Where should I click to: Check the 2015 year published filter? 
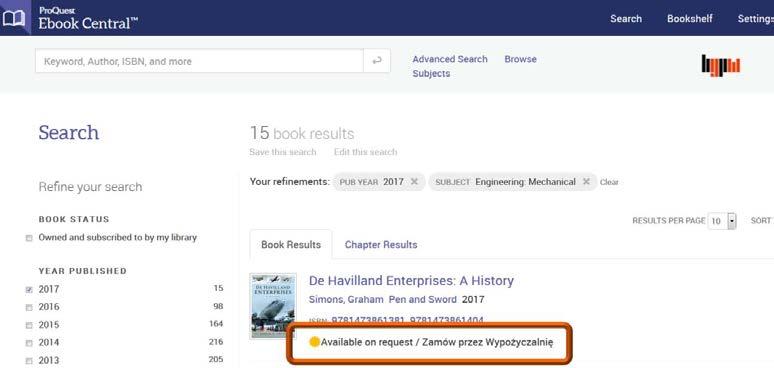29,325
